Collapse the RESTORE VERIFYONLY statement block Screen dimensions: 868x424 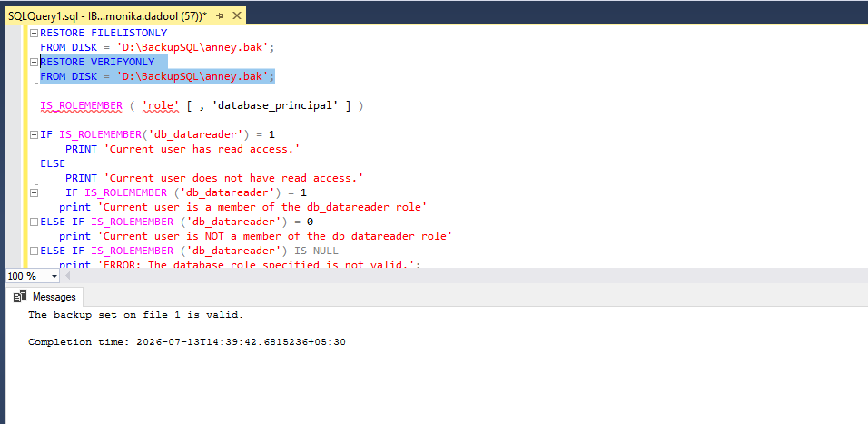34,62
